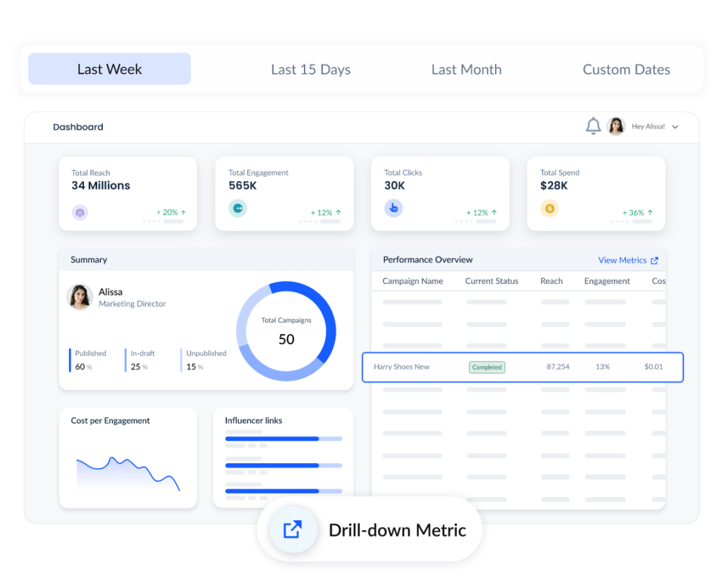The height and width of the screenshot is (588, 722).
Task: Click the external link icon beside View Metrics
Action: 654,261
